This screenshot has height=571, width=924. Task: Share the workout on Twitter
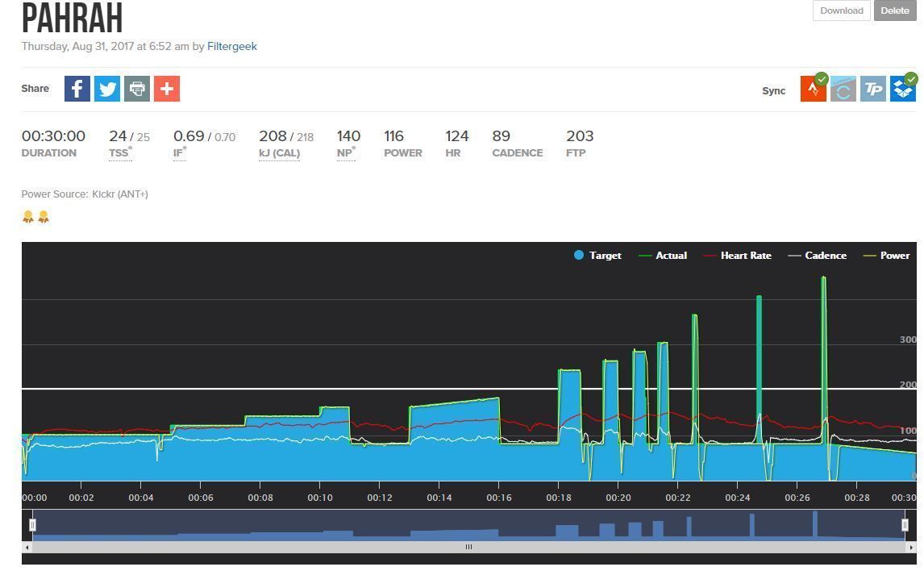106,89
